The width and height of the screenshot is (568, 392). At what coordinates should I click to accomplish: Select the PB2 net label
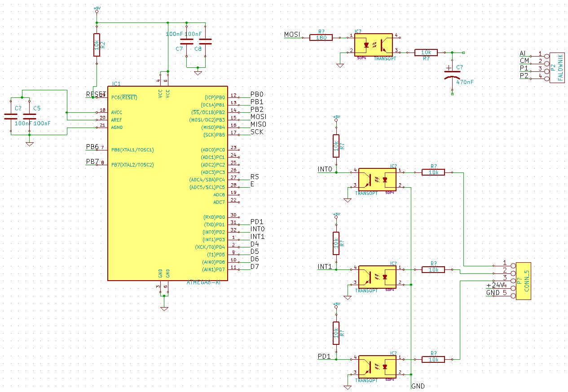(257, 110)
